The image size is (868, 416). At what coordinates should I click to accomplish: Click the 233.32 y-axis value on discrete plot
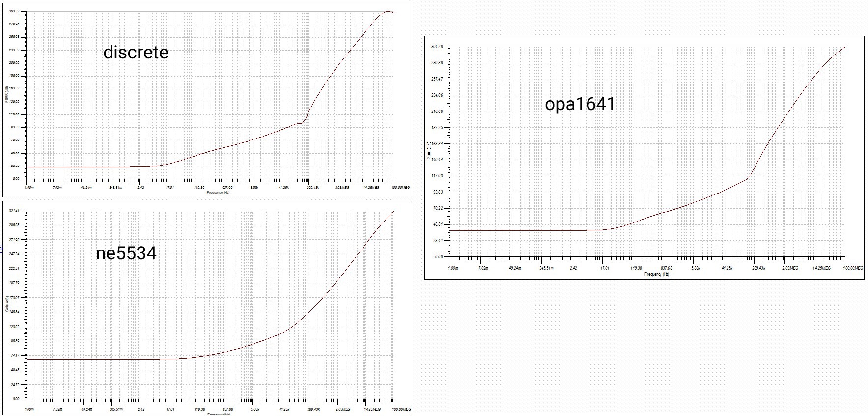point(14,50)
